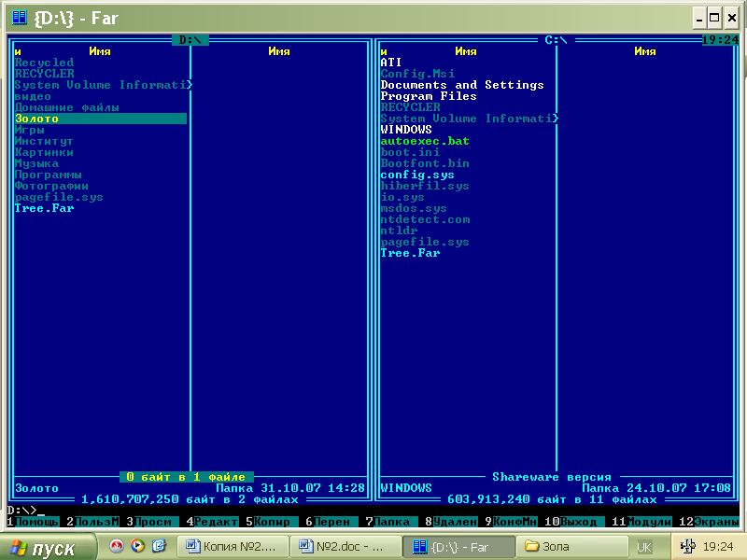
Task: Select the Домашние файлы folder
Action: tap(66, 107)
